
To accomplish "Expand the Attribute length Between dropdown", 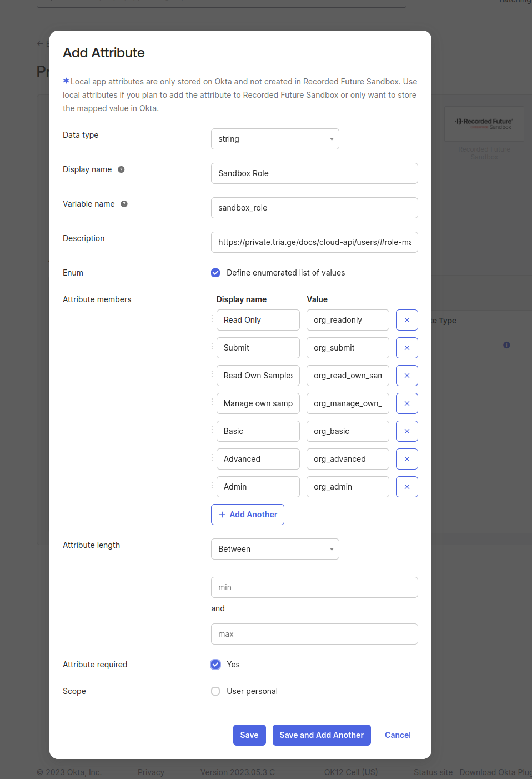I will pos(275,549).
